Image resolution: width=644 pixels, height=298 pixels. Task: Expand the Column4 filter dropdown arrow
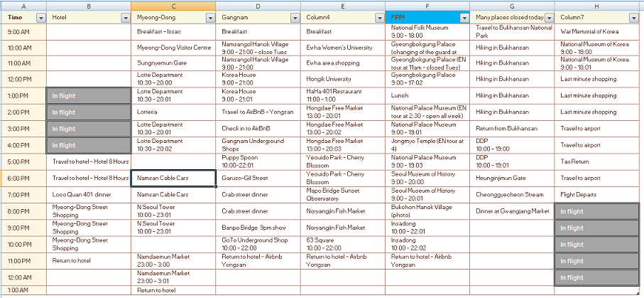pyautogui.click(x=380, y=17)
